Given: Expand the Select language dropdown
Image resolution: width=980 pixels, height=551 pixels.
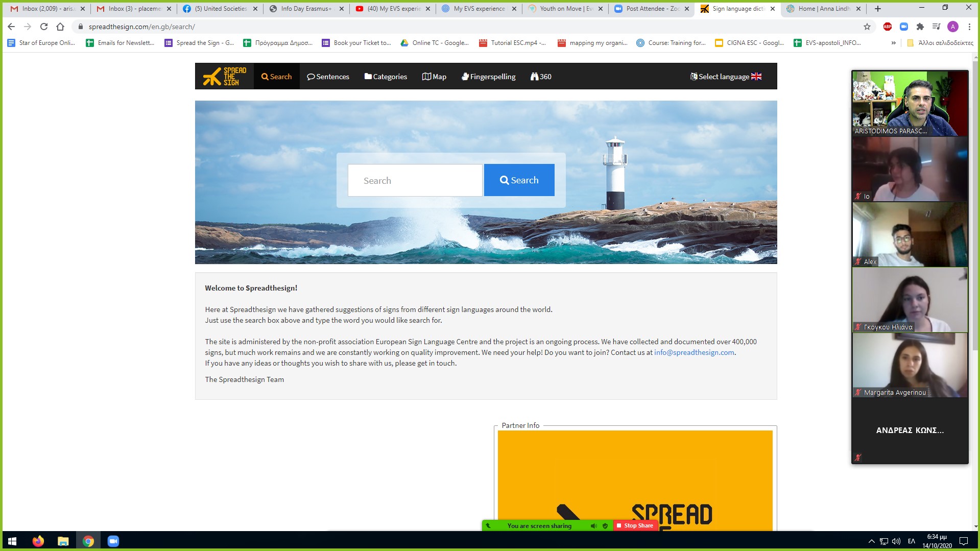Looking at the screenshot, I should coord(726,77).
